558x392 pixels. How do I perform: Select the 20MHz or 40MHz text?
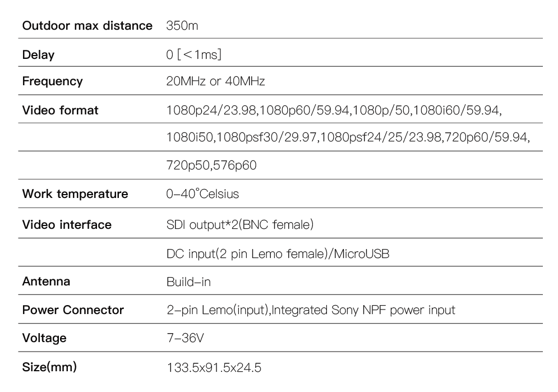coord(215,81)
